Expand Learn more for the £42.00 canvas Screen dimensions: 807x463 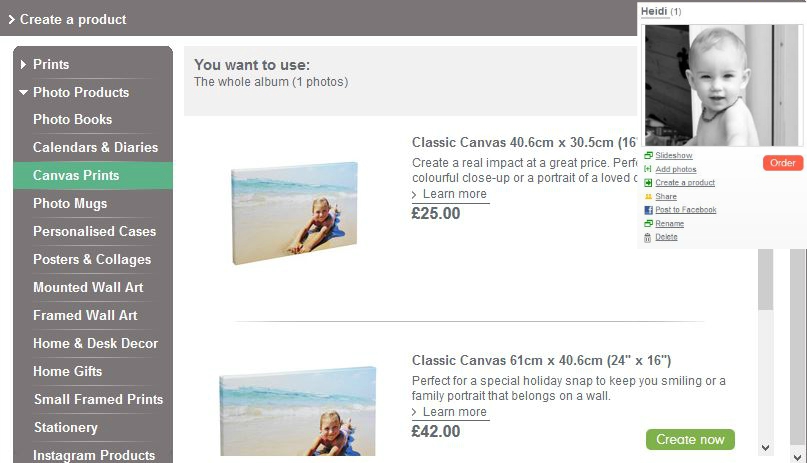click(450, 412)
